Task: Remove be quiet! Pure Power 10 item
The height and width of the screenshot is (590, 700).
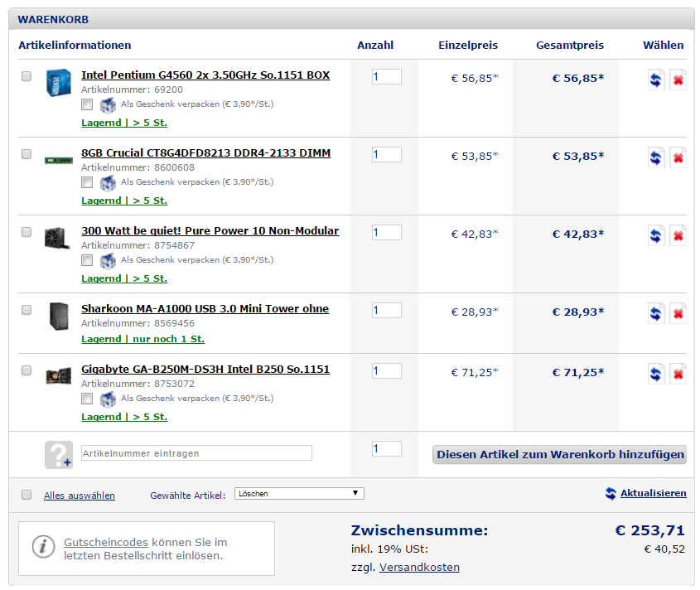Action: pos(678,235)
